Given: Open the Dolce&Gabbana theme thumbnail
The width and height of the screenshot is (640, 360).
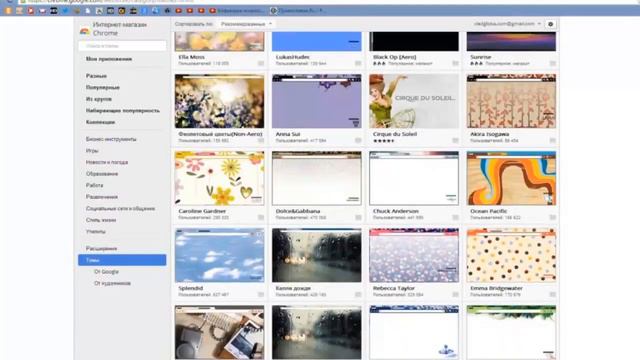Looking at the screenshot, I should pyautogui.click(x=316, y=178).
